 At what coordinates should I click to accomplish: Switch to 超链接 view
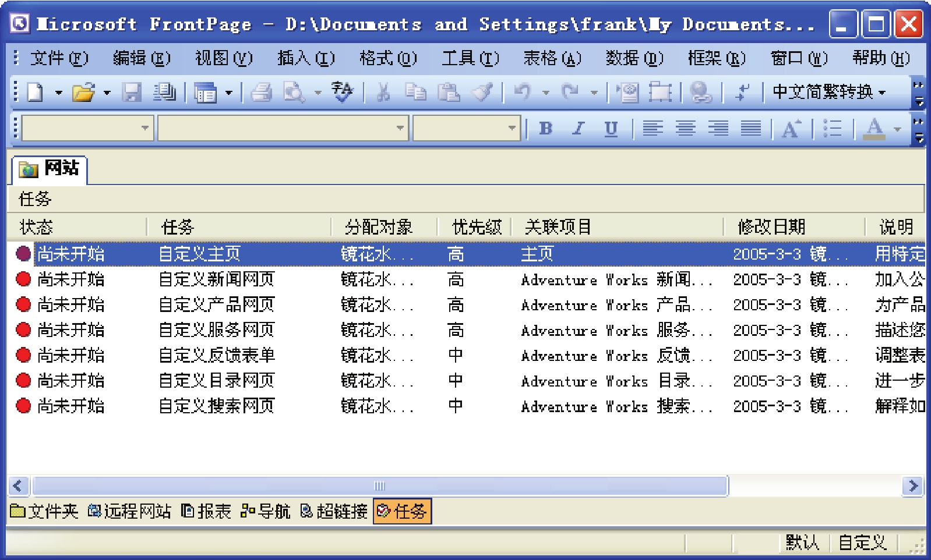coord(334,511)
